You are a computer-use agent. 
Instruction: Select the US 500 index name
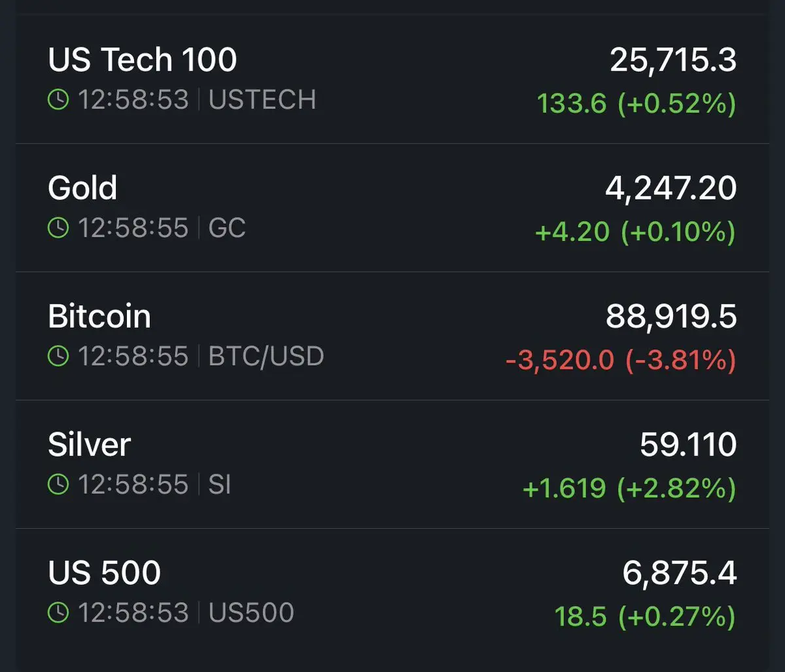[x=104, y=573]
